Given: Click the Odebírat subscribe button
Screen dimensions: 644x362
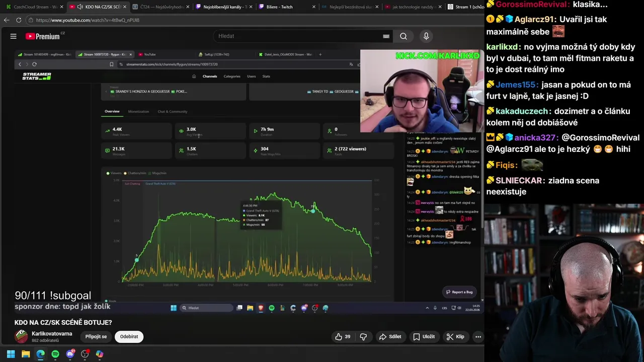Looking at the screenshot, I should click(x=129, y=337).
